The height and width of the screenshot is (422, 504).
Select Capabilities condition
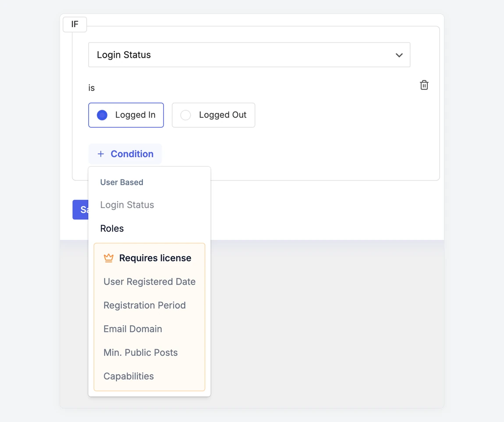pyautogui.click(x=128, y=376)
